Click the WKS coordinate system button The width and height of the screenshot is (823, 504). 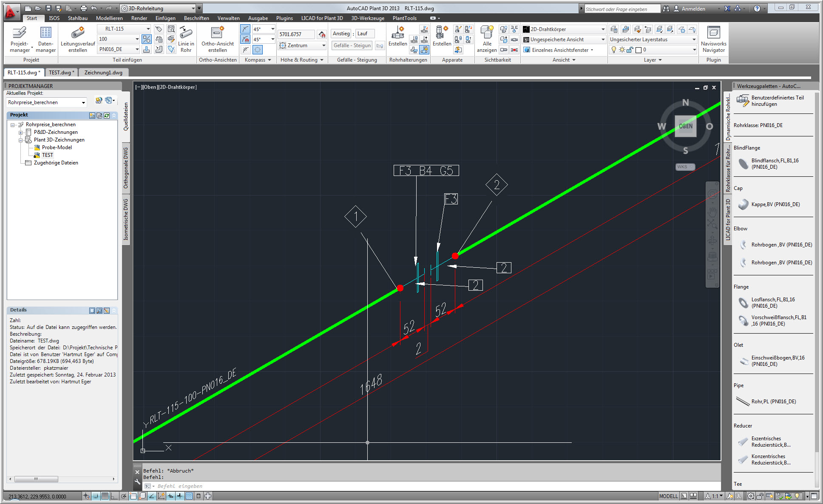(x=685, y=167)
